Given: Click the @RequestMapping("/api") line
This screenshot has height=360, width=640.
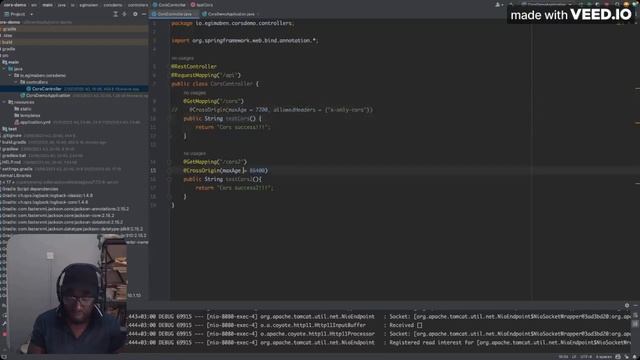Looking at the screenshot, I should [x=206, y=75].
